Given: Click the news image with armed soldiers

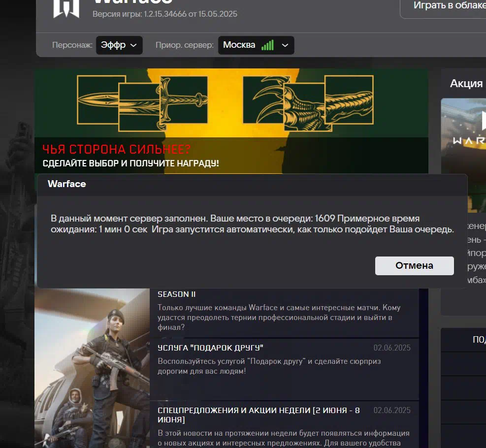Looking at the screenshot, I should pos(92,368).
